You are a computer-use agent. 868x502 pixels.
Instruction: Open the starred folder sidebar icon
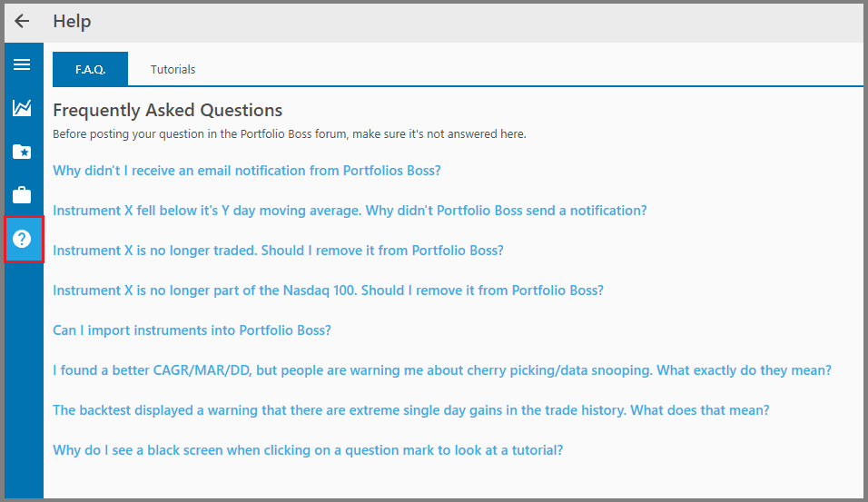pos(22,152)
